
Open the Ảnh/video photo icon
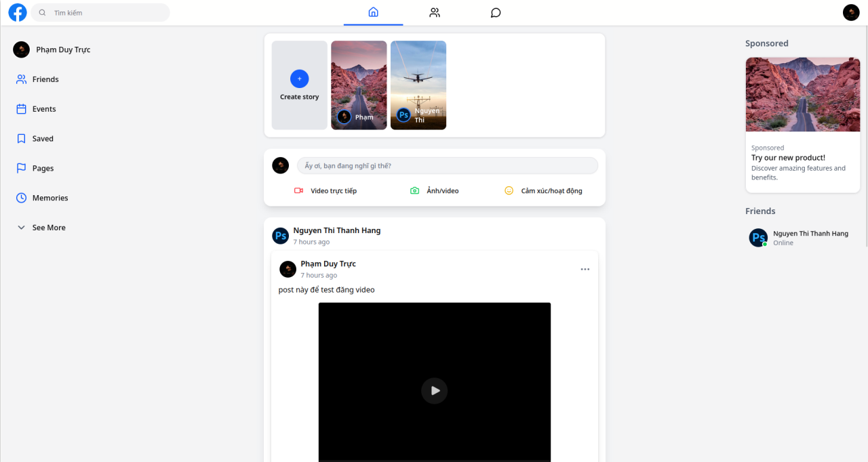pos(414,190)
